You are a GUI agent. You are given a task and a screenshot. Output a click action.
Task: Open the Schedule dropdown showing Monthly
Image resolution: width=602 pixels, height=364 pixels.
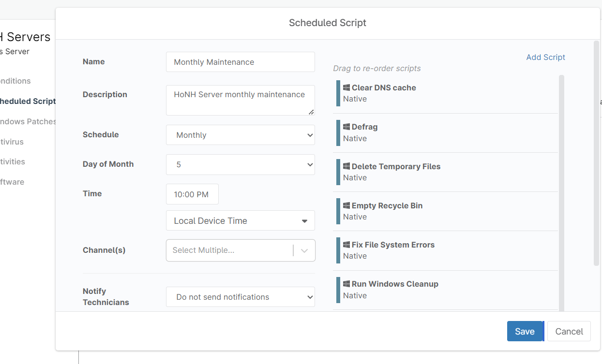[241, 135]
